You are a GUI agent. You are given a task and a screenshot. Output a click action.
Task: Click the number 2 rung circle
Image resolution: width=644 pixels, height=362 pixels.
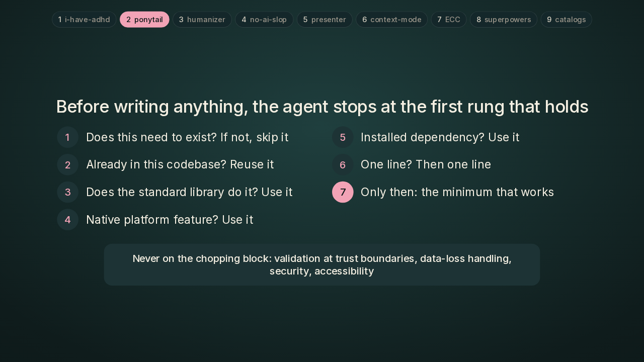(x=68, y=164)
